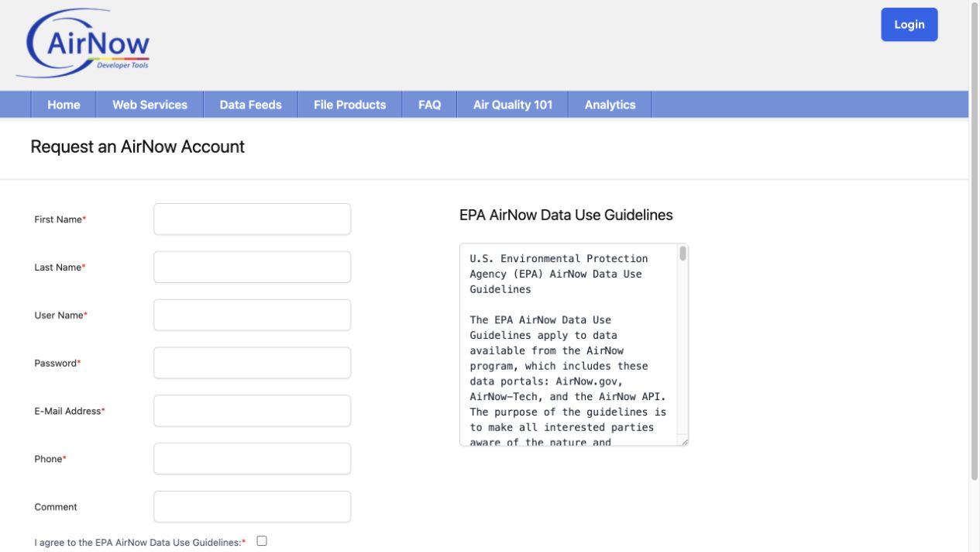This screenshot has height=552, width=980.
Task: Check the agree to Data Use Guidelines box
Action: pyautogui.click(x=262, y=541)
